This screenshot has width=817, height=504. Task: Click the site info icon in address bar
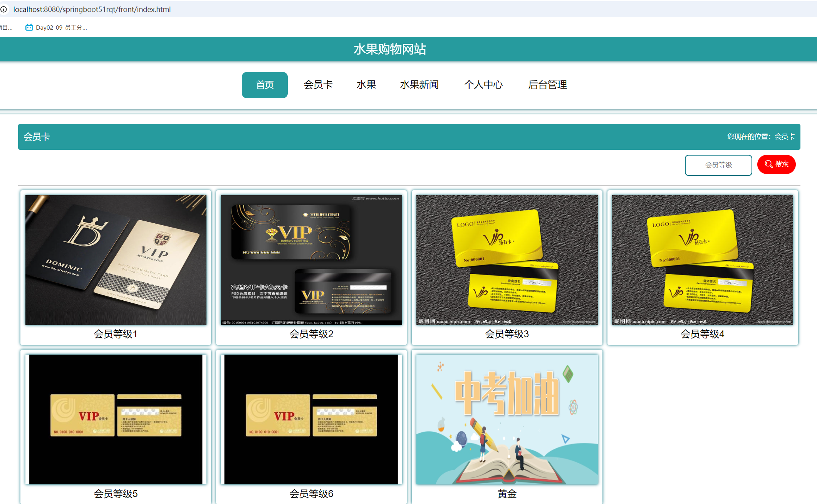[4, 9]
